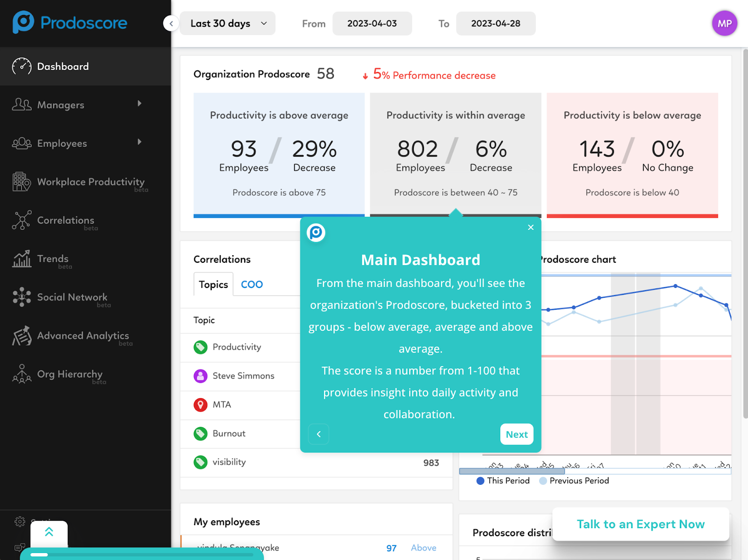Click the double-chevron up button
Viewport: 748px width, 560px height.
pos(49,533)
